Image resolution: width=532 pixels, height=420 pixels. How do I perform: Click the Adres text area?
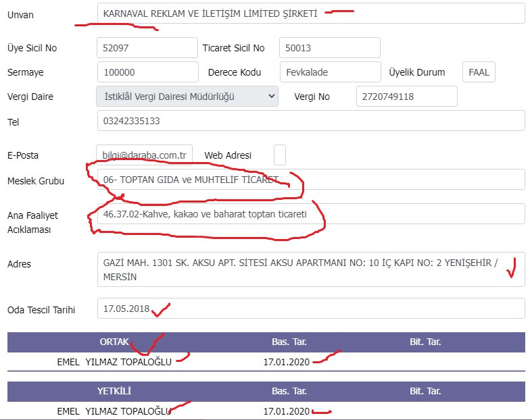tap(311, 269)
